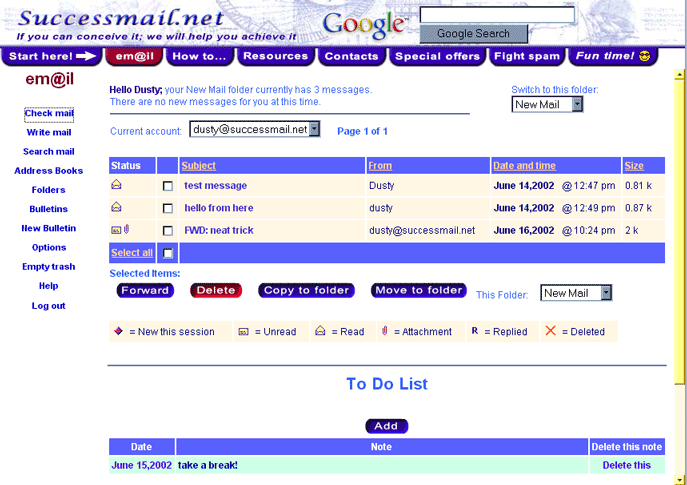
Task: Click Delete this for take a break note
Action: tap(627, 465)
